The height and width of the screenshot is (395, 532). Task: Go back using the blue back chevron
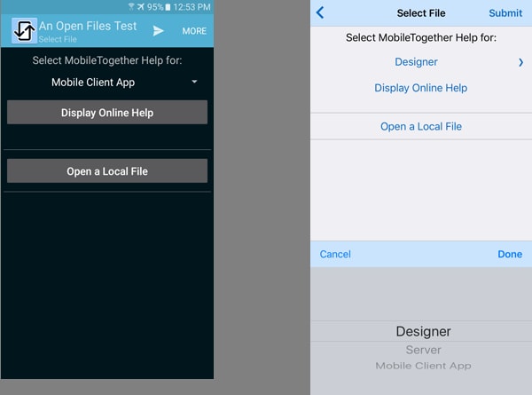[320, 12]
